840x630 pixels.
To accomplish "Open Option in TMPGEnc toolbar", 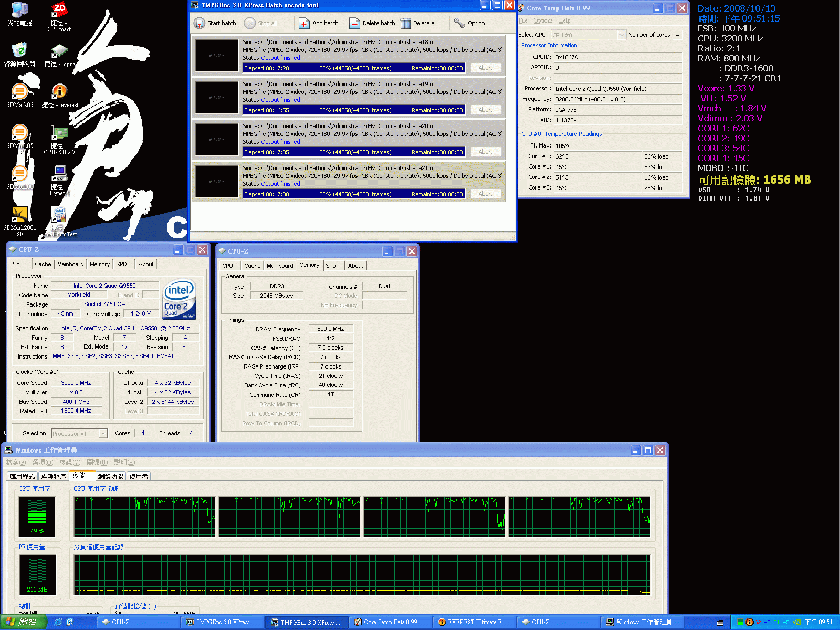I will (469, 23).
